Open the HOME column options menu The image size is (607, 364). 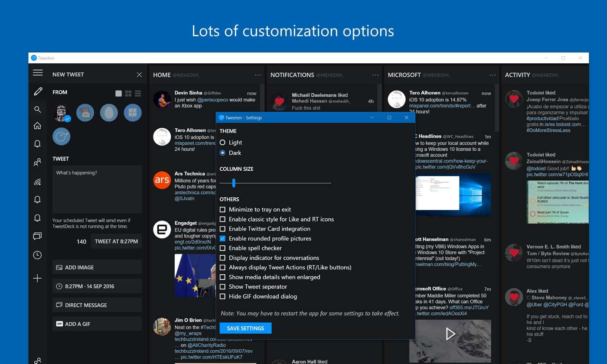coord(258,75)
